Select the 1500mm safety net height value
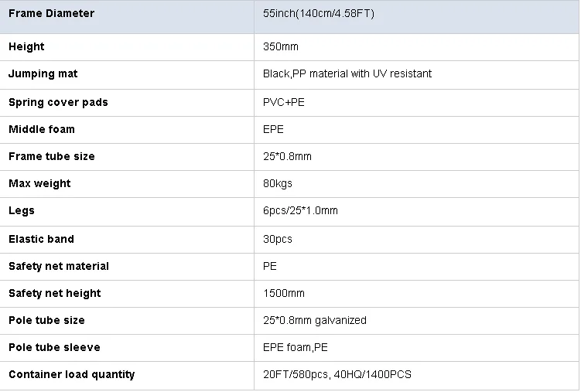This screenshot has width=581, height=392. coord(284,293)
